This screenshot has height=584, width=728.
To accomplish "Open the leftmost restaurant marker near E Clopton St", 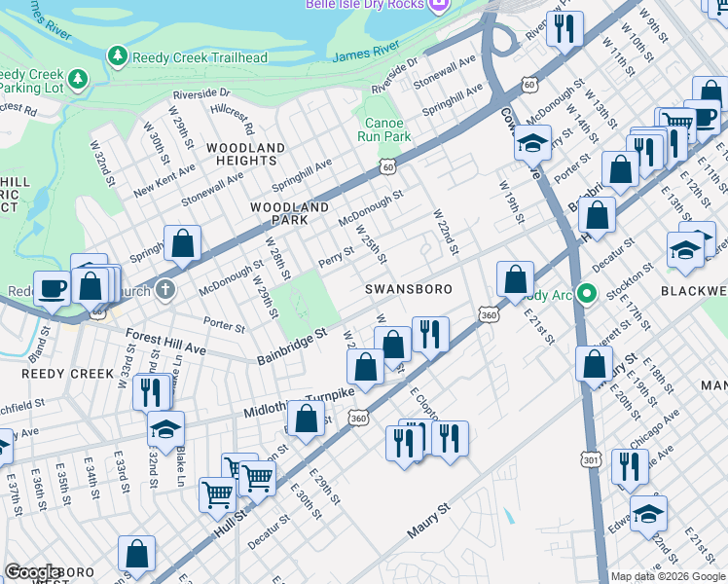I will pos(405,444).
